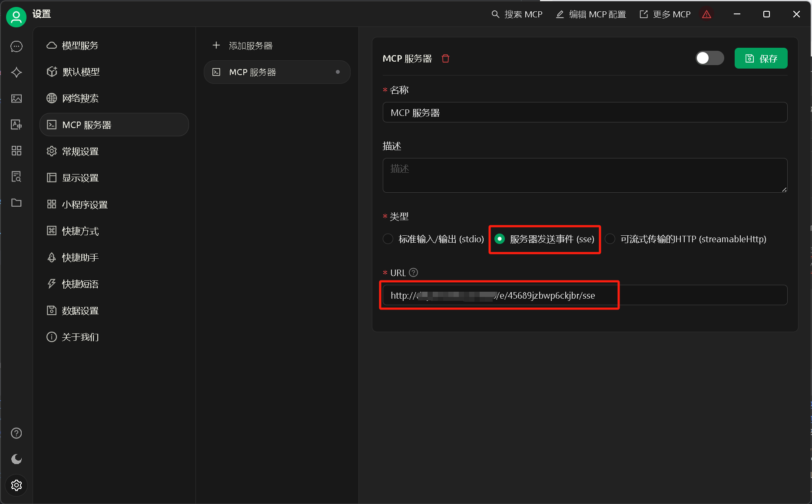Open 小程序设置 page
This screenshot has width=812, height=504.
point(114,204)
